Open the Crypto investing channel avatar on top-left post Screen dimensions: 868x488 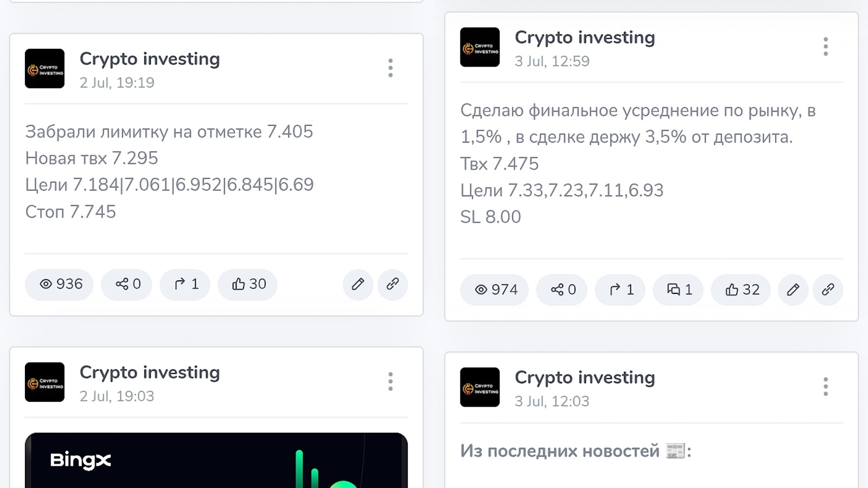click(x=44, y=68)
